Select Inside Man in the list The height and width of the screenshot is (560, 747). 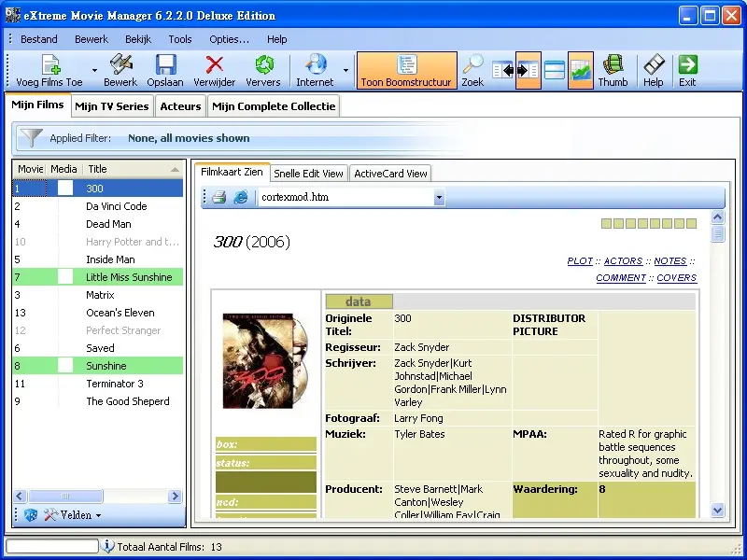click(x=98, y=259)
